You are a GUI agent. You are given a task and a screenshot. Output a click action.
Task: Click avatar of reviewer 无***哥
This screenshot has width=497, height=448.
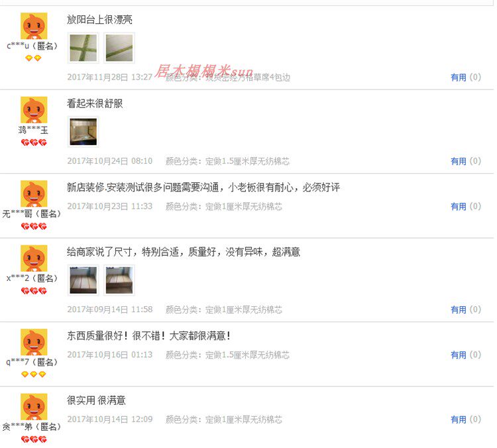tap(34, 194)
